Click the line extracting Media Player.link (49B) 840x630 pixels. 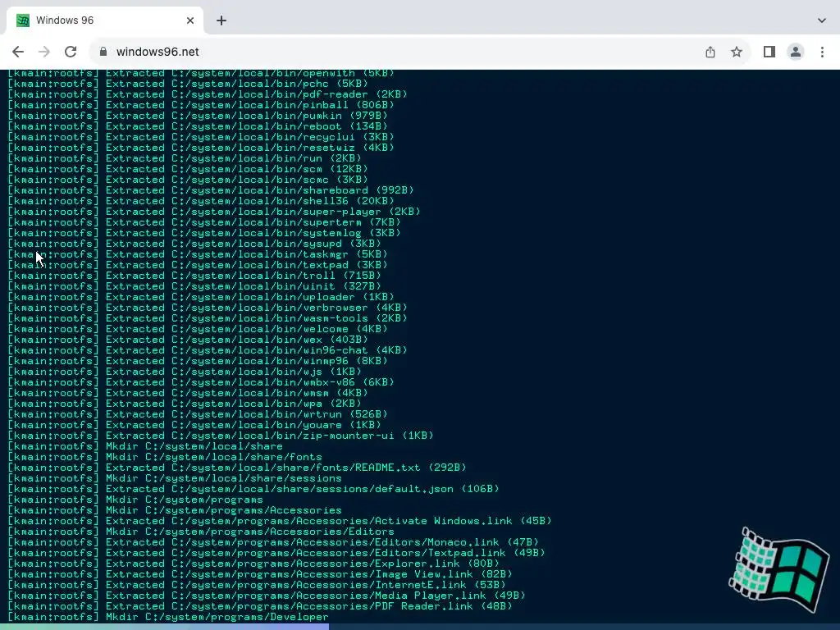(x=267, y=596)
